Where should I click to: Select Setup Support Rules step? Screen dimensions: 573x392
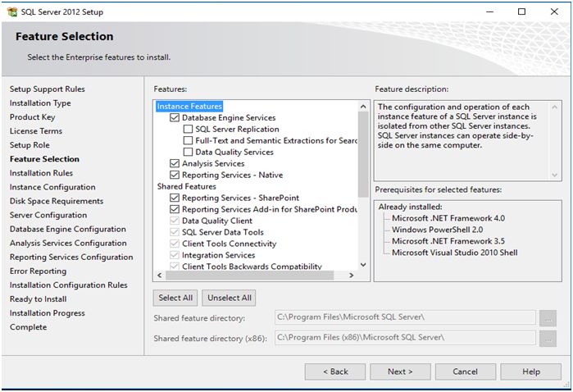pyautogui.click(x=48, y=89)
